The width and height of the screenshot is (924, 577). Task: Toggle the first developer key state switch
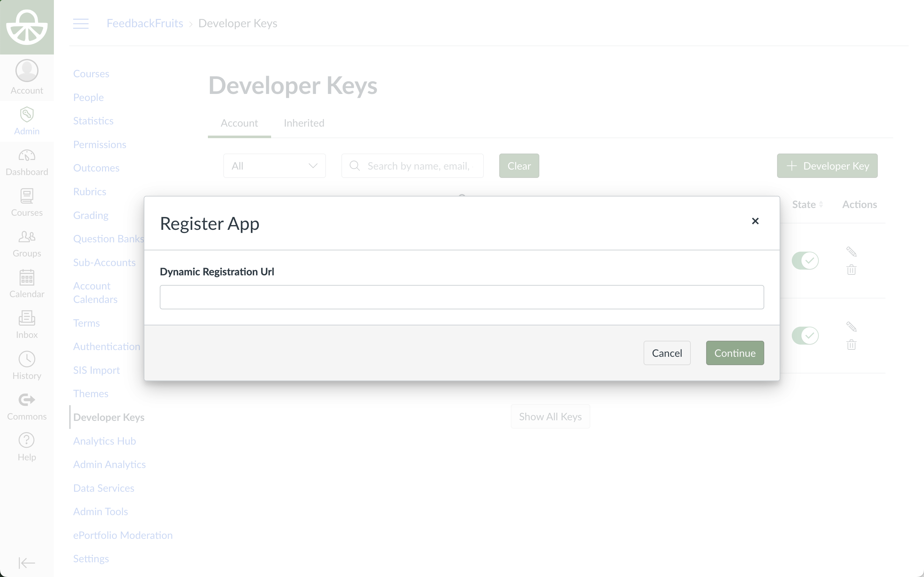pos(805,261)
